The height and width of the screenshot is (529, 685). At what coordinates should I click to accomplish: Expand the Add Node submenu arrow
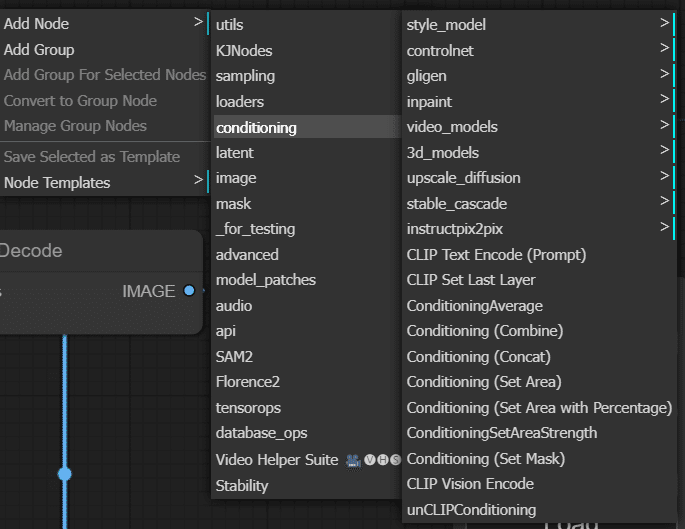(x=198, y=23)
